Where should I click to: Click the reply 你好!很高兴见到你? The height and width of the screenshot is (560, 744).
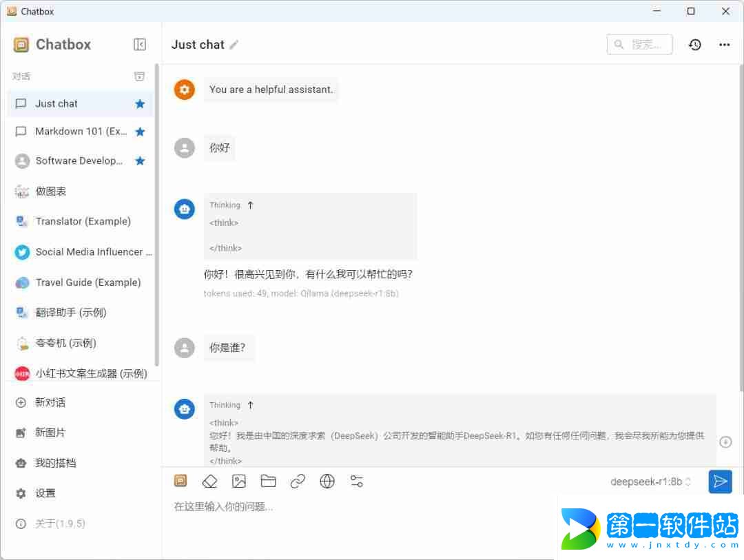pos(308,274)
